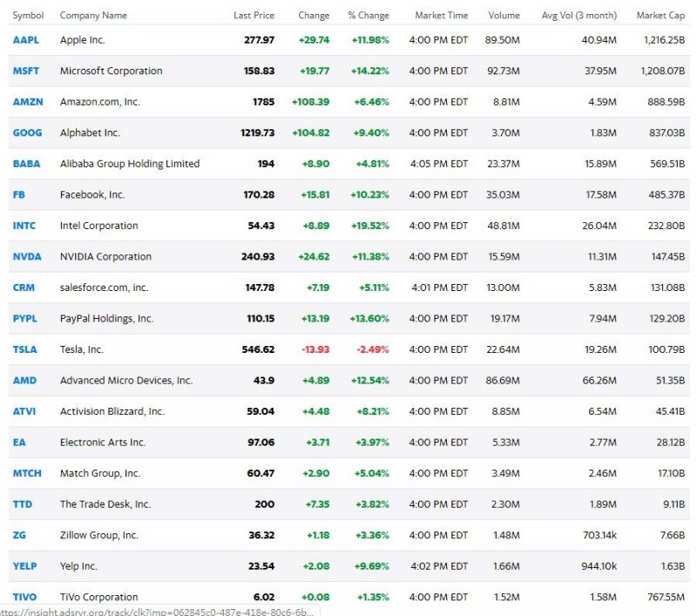Open the TTD ticker symbol link
This screenshot has height=616, width=697.
[23, 504]
